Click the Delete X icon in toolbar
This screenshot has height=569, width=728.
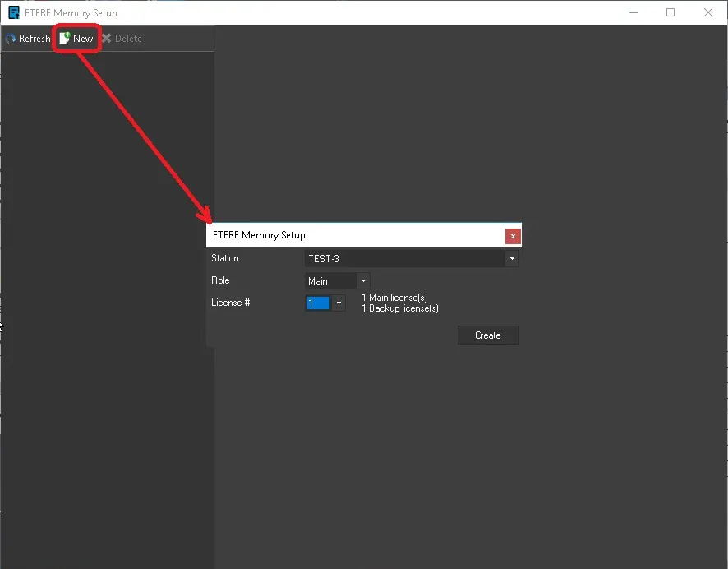click(106, 39)
